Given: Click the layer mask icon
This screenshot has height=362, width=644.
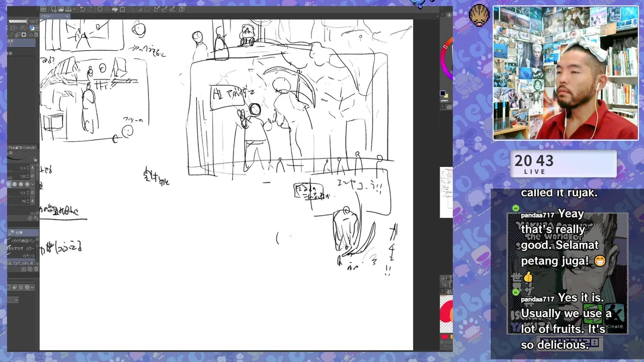Looking at the screenshot, I should (24, 35).
